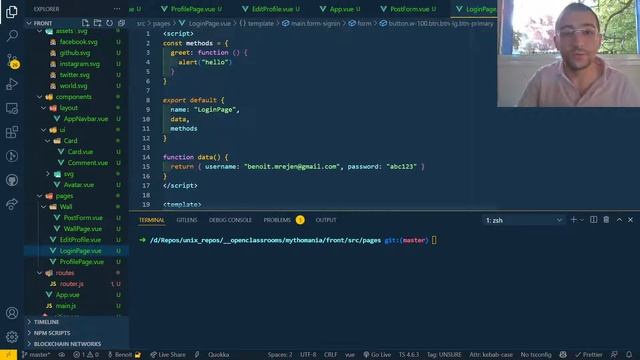Open the Remote Explorer view
Screen dimensions: 640x360
(x=12, y=109)
